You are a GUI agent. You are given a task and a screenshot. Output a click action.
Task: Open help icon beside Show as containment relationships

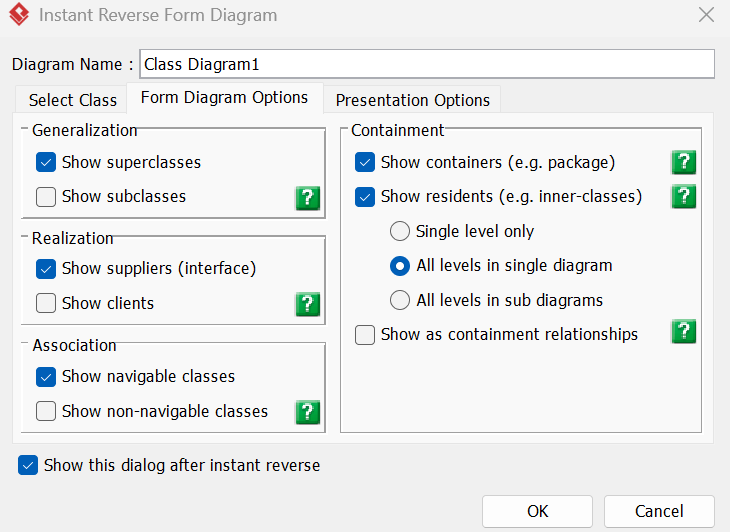[683, 331]
